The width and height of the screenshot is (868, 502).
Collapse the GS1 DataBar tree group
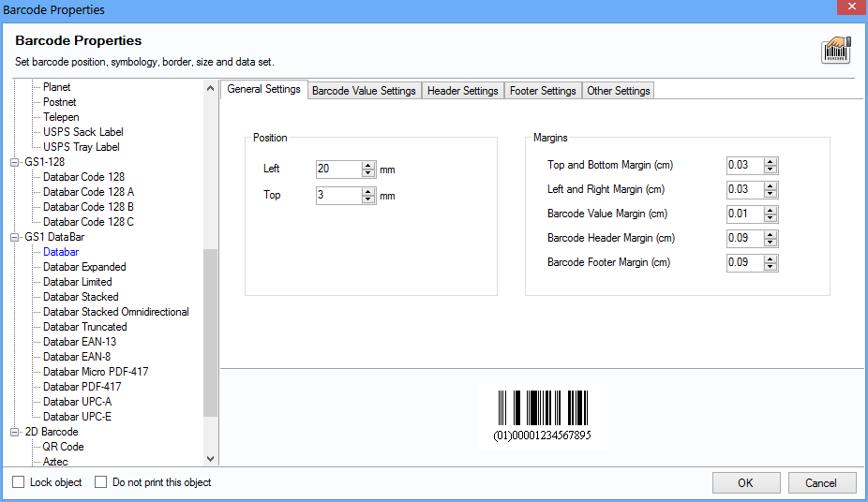point(14,237)
